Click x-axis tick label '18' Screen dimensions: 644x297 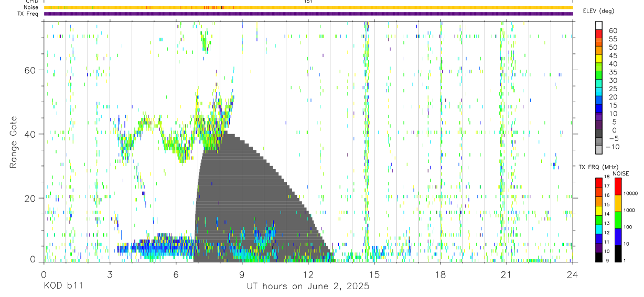tap(441, 274)
